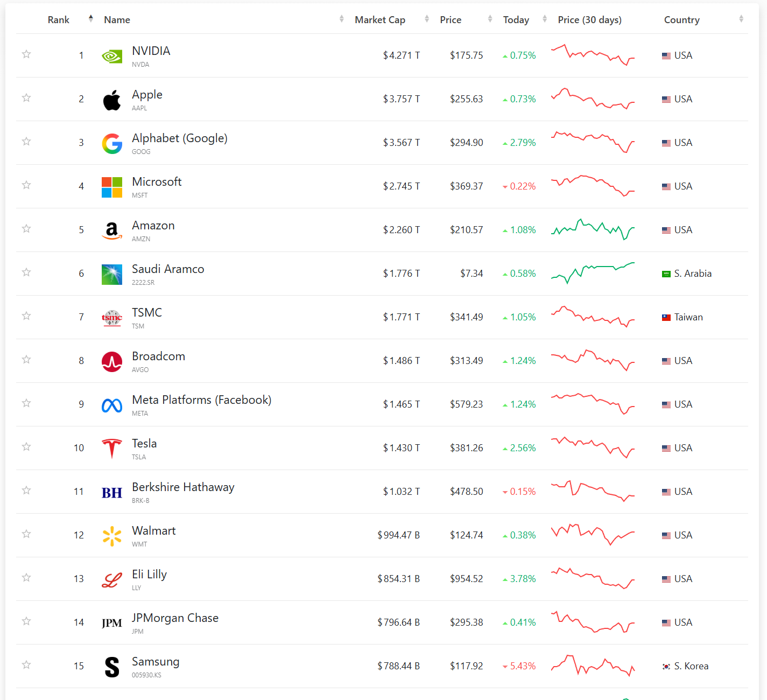The height and width of the screenshot is (700, 767).
Task: Mark Tesla as favorite with star
Action: pos(26,446)
